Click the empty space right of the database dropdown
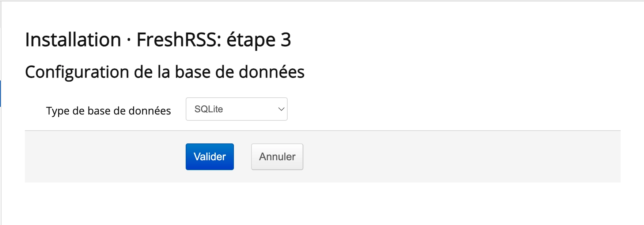The height and width of the screenshot is (225, 644). coord(453,109)
